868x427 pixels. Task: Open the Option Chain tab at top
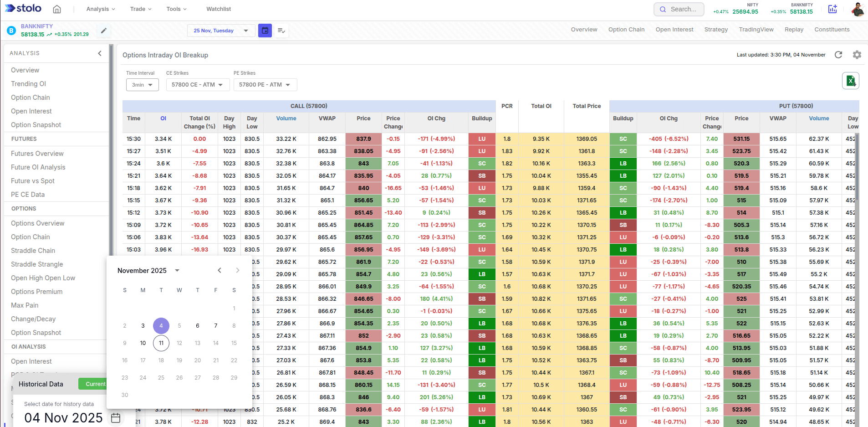click(626, 30)
